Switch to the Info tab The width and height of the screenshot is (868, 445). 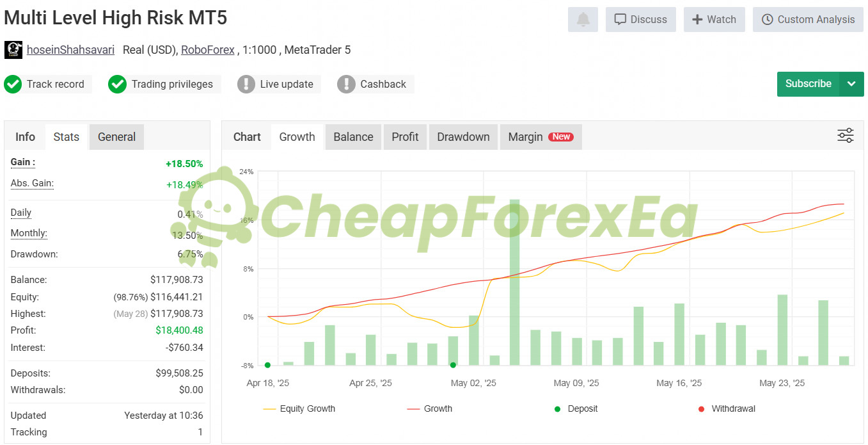point(25,137)
